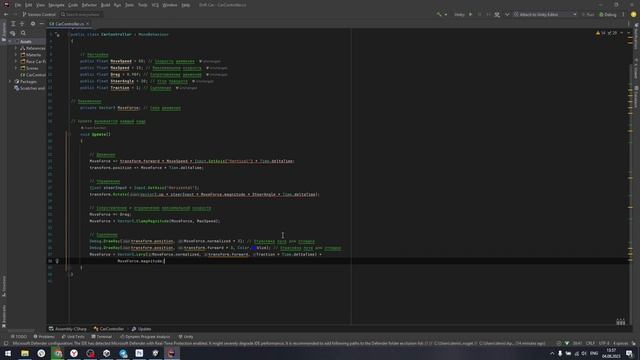Close the CarController.cs tab

click(x=87, y=24)
